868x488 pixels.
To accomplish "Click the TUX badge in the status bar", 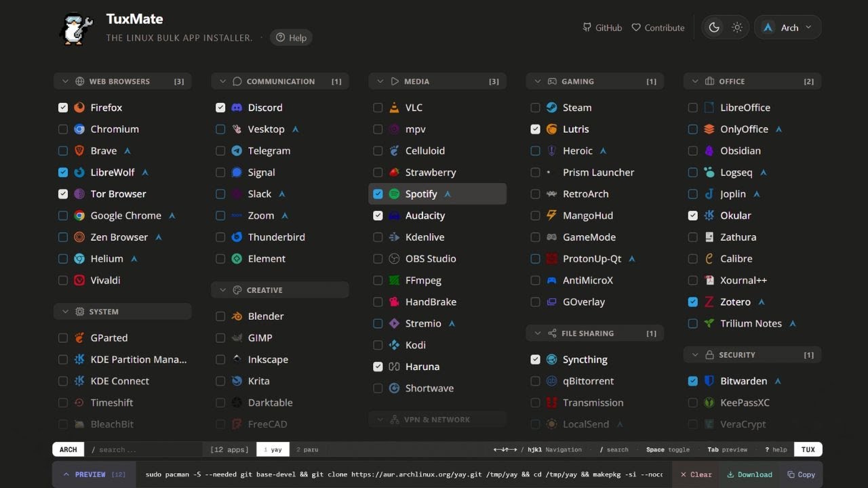I will click(808, 449).
